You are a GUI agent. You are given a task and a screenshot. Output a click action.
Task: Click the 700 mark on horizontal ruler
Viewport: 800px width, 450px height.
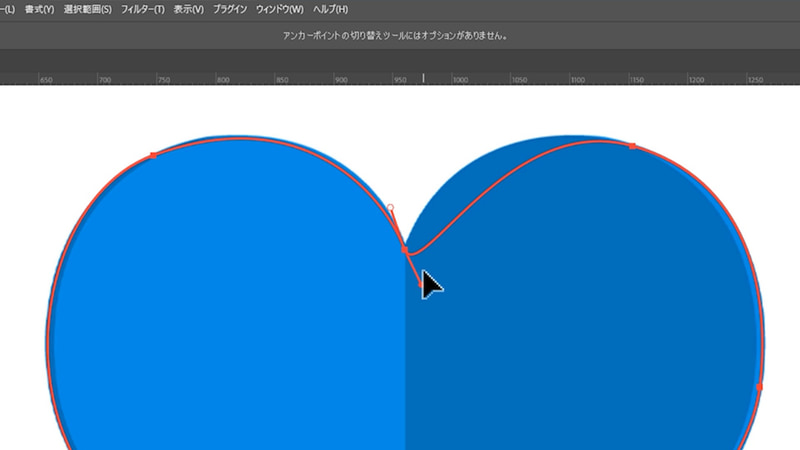coord(105,80)
